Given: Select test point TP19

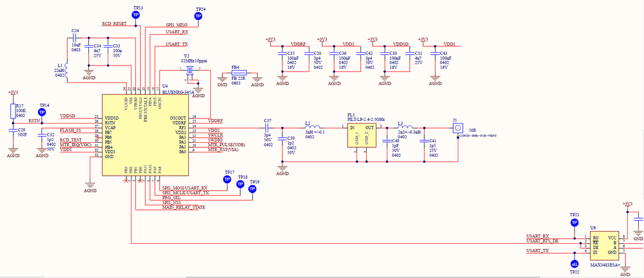Looking at the screenshot, I should click(x=252, y=189).
